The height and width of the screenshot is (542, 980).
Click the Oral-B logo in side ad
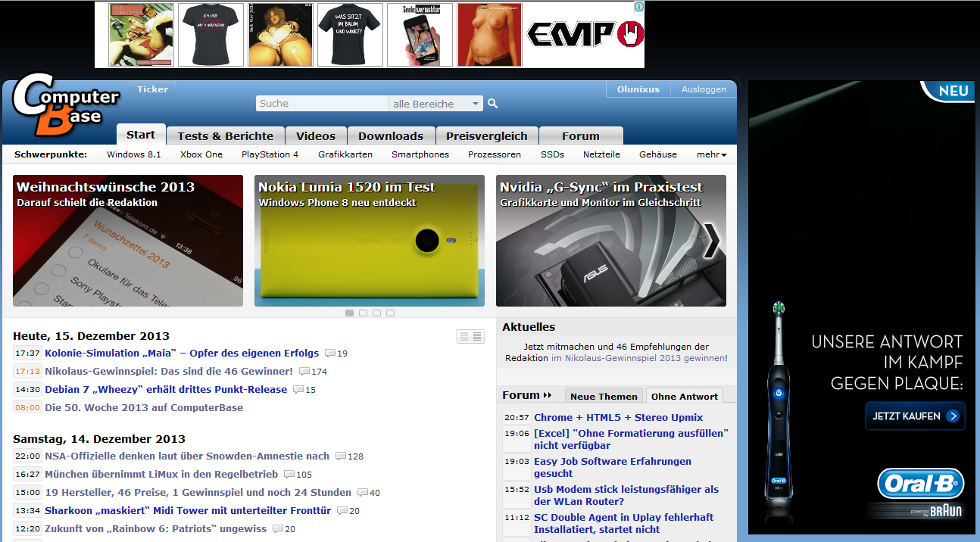click(x=920, y=483)
